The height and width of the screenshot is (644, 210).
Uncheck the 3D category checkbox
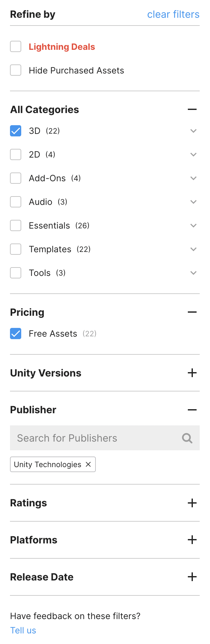point(16,131)
